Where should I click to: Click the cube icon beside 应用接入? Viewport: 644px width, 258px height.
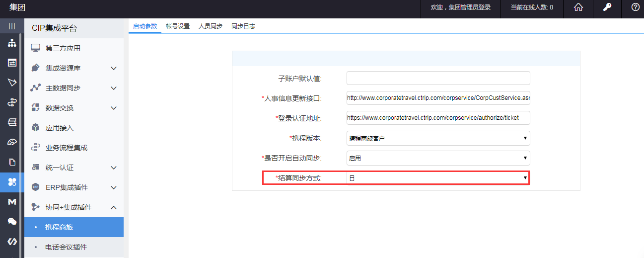[35, 128]
